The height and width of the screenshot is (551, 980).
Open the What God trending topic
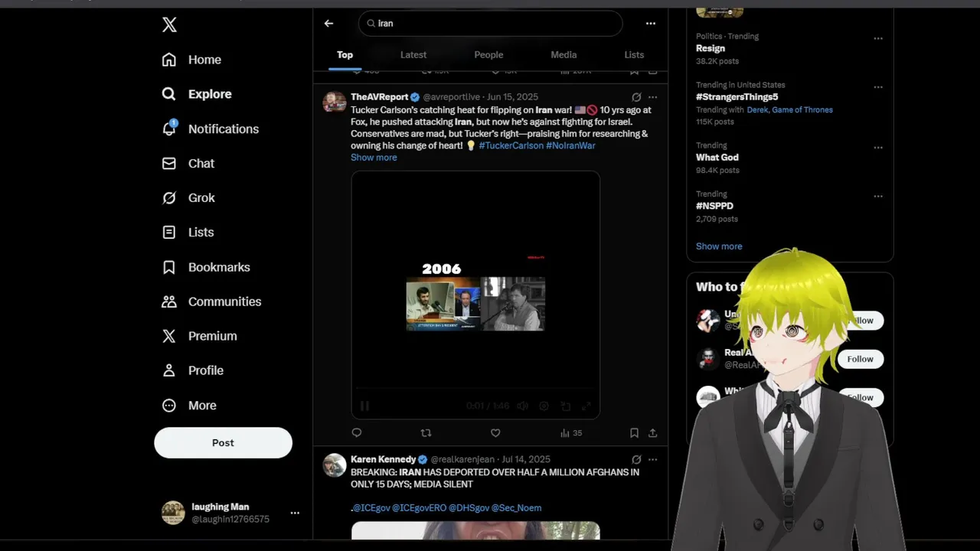[x=717, y=158]
